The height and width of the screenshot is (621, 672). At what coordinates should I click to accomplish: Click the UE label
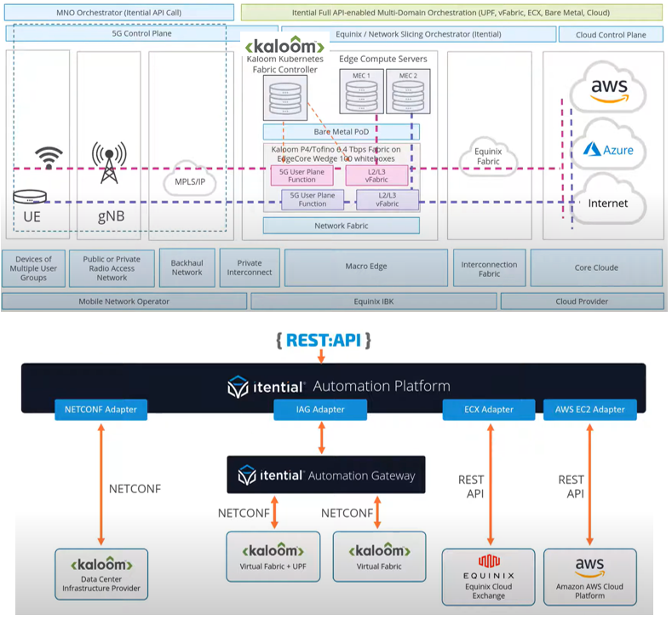pos(32,217)
